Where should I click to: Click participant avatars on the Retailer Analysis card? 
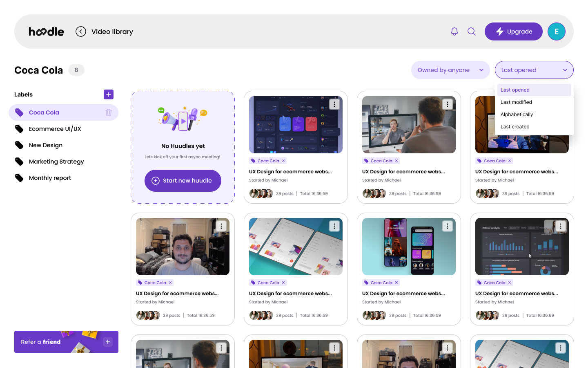487,315
